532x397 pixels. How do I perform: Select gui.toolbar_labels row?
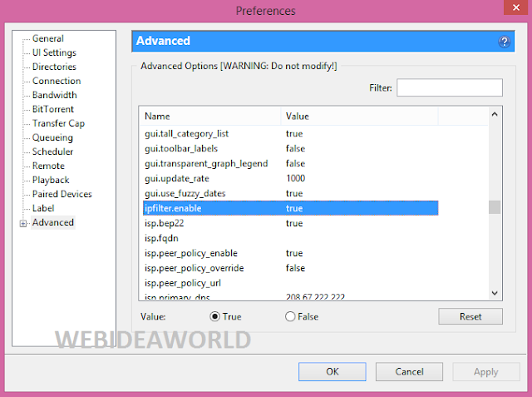[291, 148]
